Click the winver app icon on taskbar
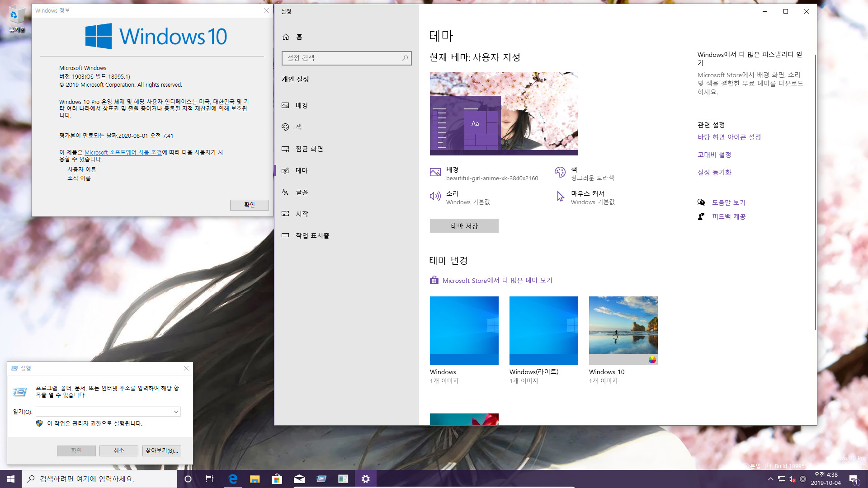The image size is (868, 488). pyautogui.click(x=343, y=479)
